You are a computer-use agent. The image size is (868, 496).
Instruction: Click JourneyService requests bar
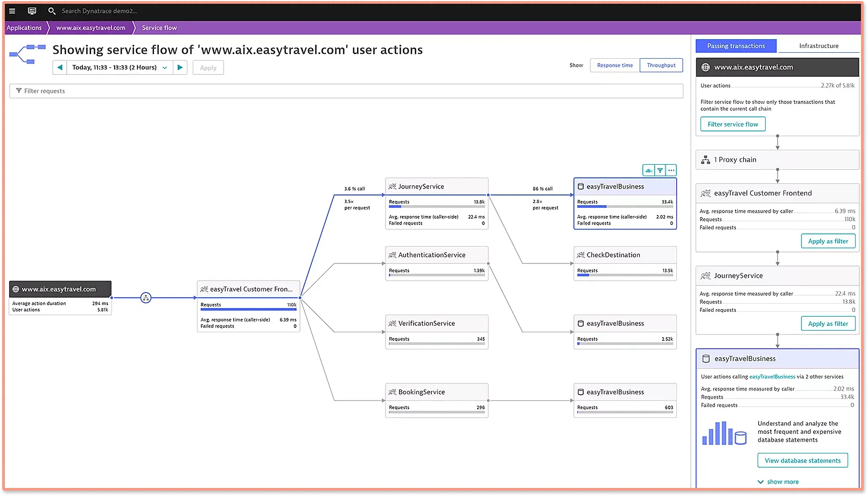(x=437, y=207)
